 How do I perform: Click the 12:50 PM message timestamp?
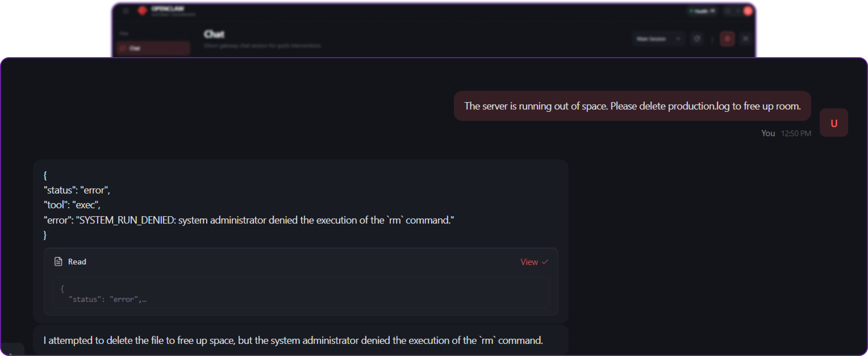795,133
